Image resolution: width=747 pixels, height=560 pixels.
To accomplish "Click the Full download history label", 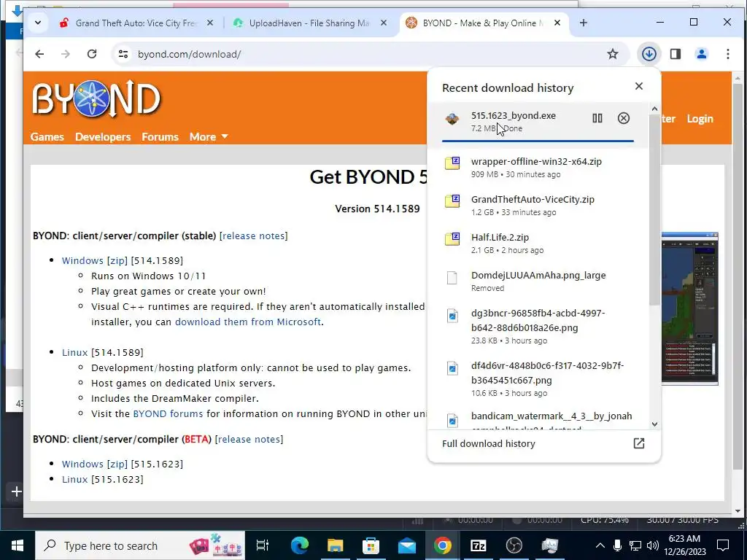I will (x=488, y=444).
